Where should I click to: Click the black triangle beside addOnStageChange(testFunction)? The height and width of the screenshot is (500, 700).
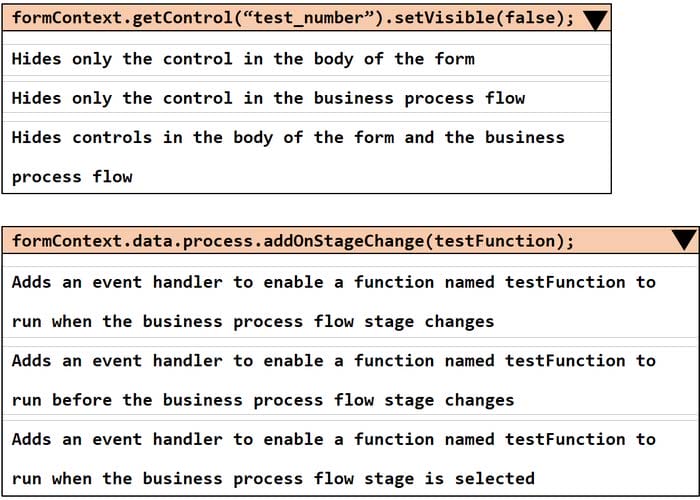click(x=683, y=240)
